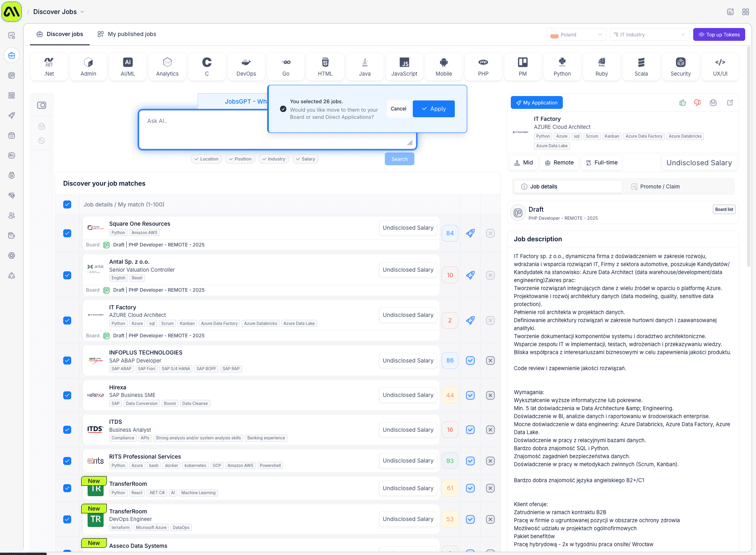
Task: Click the Search button
Action: coord(399,159)
